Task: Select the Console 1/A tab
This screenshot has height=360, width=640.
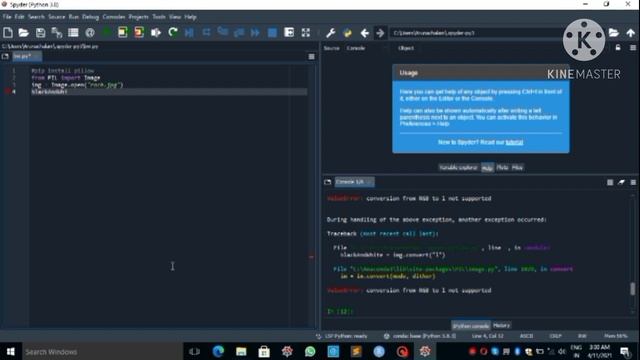Action: pyautogui.click(x=354, y=182)
